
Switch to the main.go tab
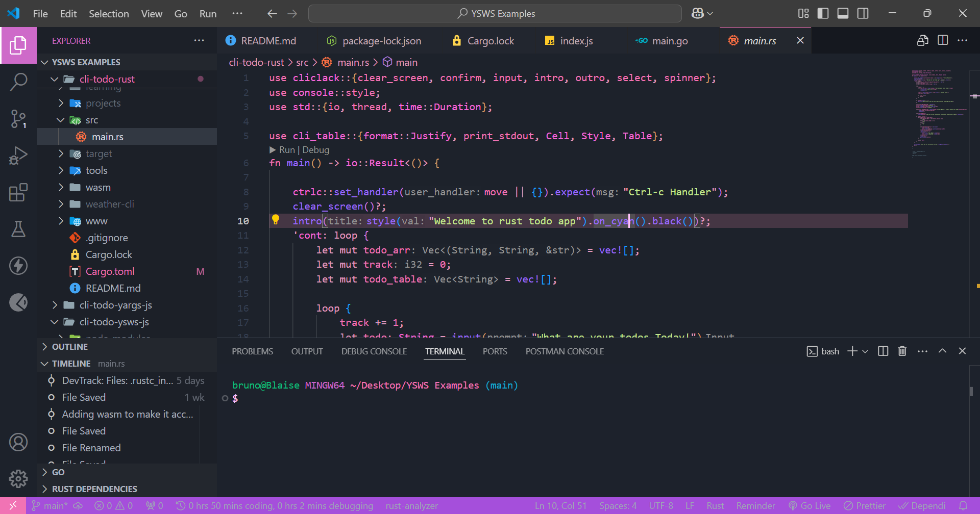[x=662, y=41]
